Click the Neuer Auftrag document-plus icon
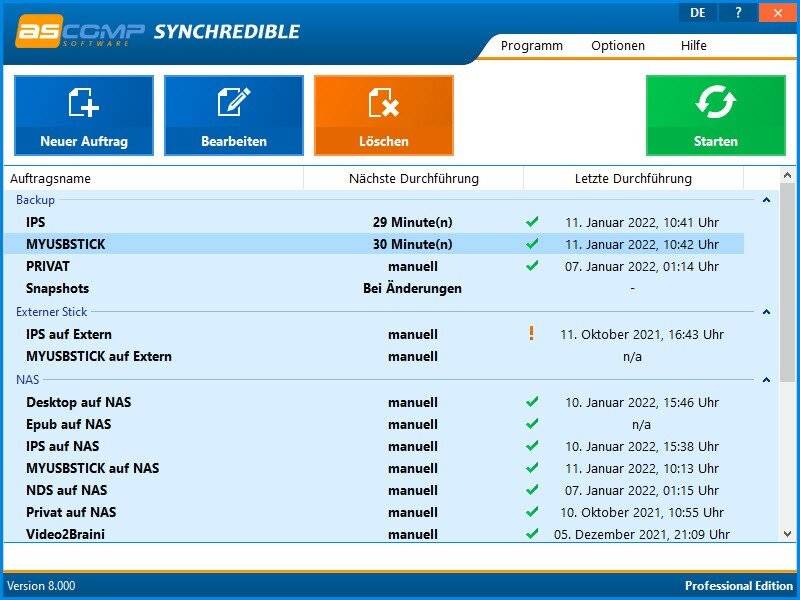 click(x=83, y=103)
